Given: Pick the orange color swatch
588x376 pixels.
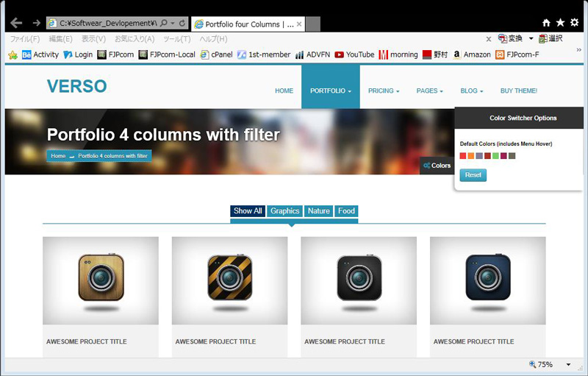Looking at the screenshot, I should (x=471, y=156).
